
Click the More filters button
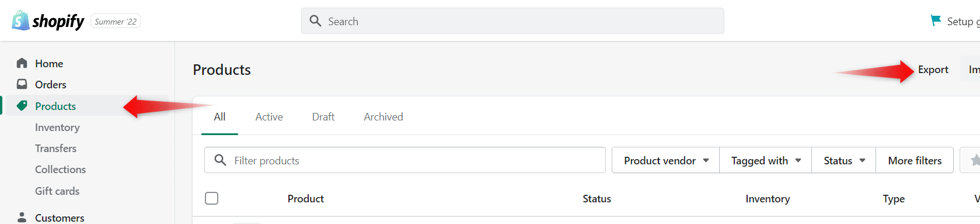pos(915,160)
